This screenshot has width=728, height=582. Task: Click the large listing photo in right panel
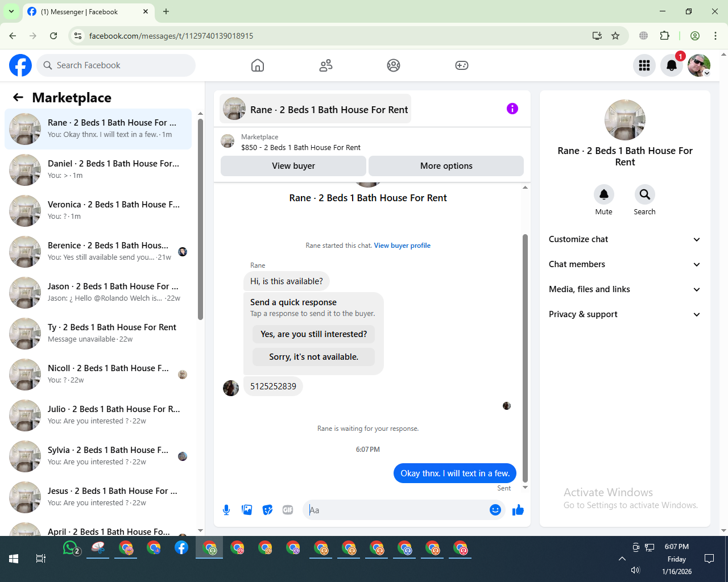pos(625,120)
